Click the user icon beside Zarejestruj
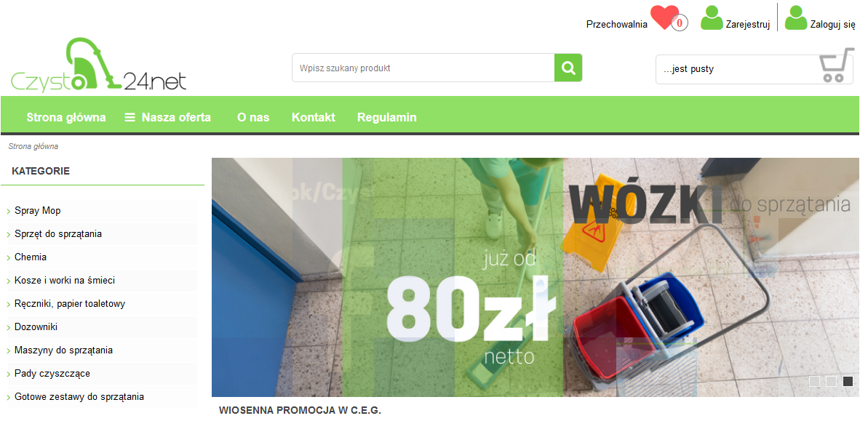Screen dimensions: 868x421 click(711, 18)
